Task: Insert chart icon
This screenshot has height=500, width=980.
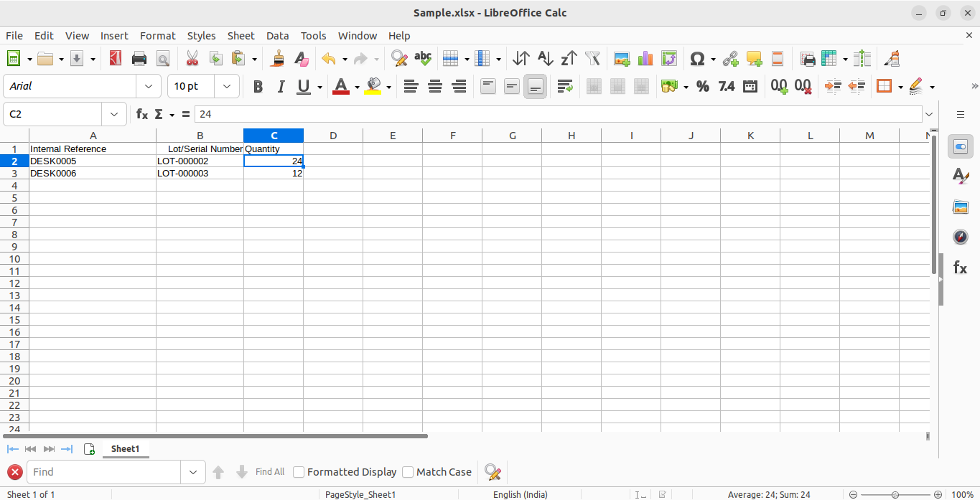Action: coord(645,59)
